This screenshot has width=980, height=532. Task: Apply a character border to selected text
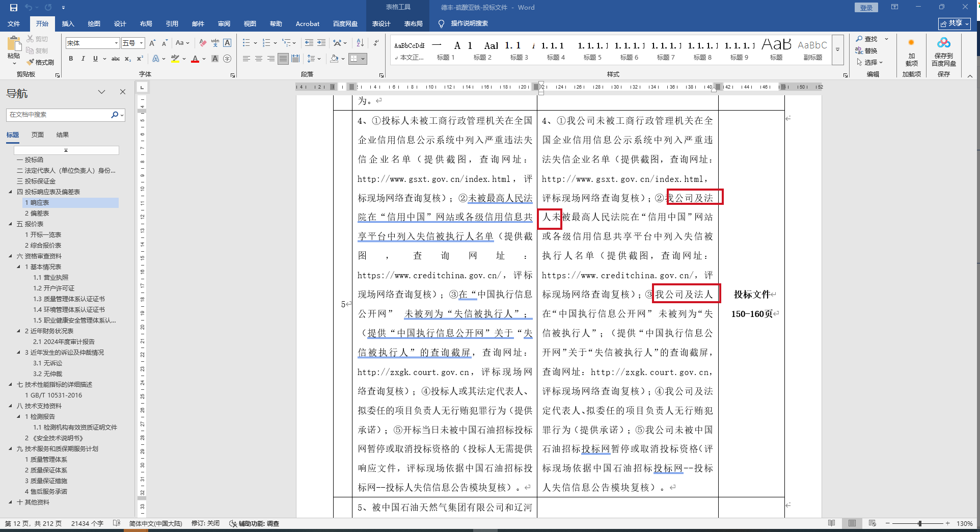227,43
